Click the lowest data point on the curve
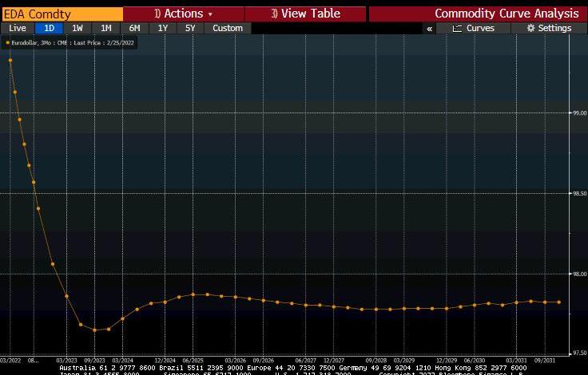The width and height of the screenshot is (588, 375). [x=95, y=330]
